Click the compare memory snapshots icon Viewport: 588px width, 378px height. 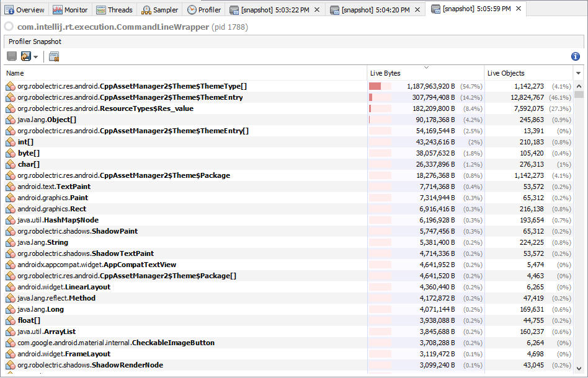[53, 56]
